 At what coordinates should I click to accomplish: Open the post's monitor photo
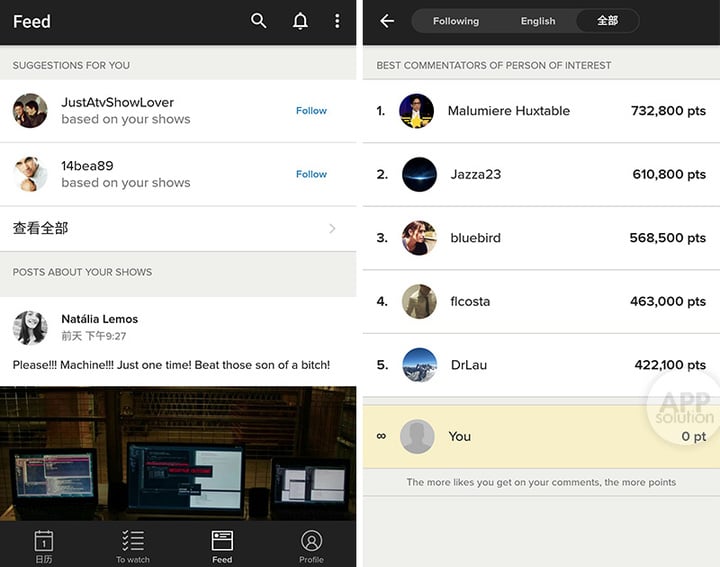(x=178, y=453)
